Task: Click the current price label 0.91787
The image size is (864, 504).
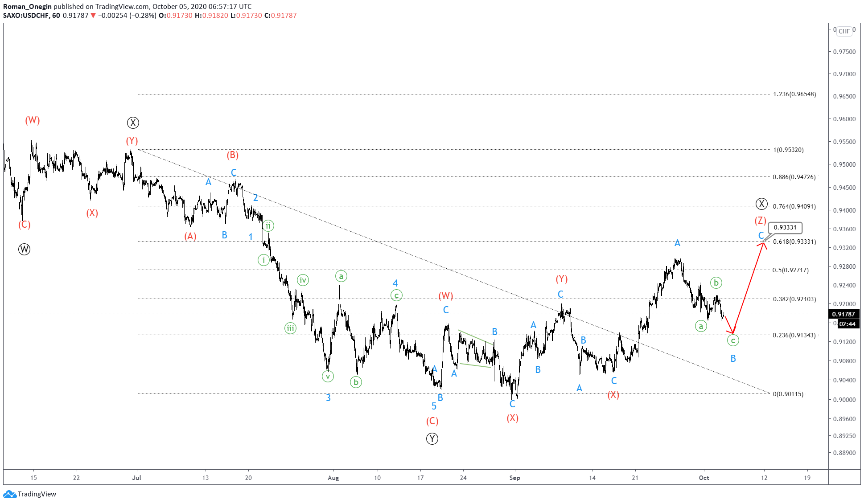Action: click(843, 314)
